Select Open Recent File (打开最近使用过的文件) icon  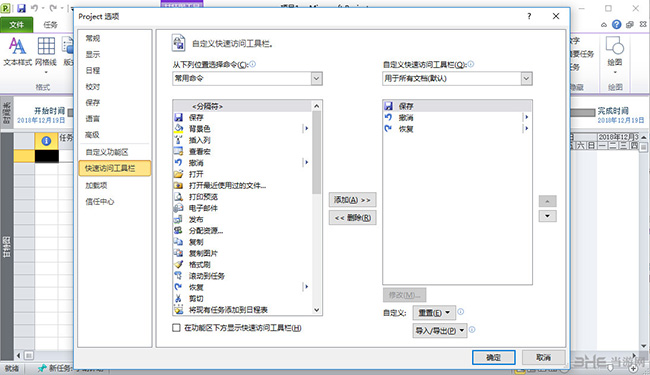[x=179, y=185]
